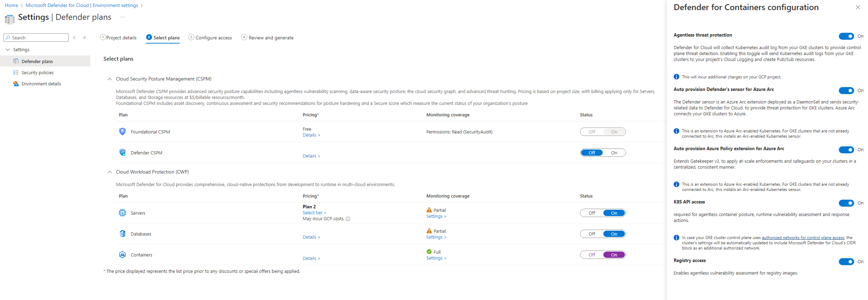The image size is (868, 300).
Task: Click the Defender CSPM shield icon
Action: pyautogui.click(x=122, y=153)
